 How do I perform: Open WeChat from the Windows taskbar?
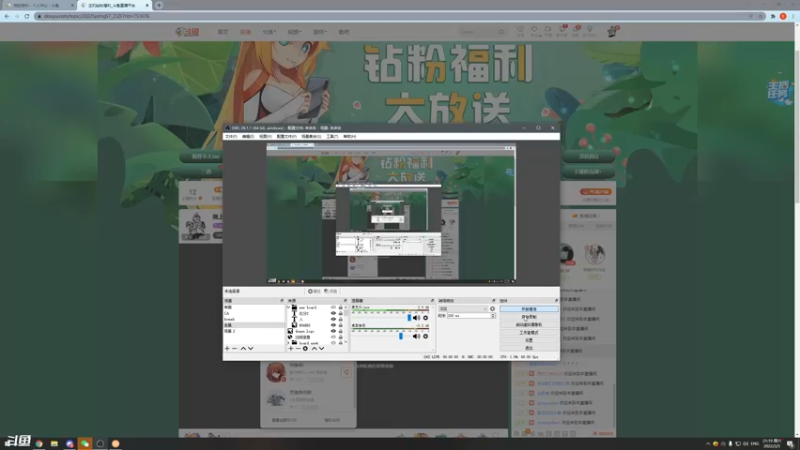coord(85,443)
